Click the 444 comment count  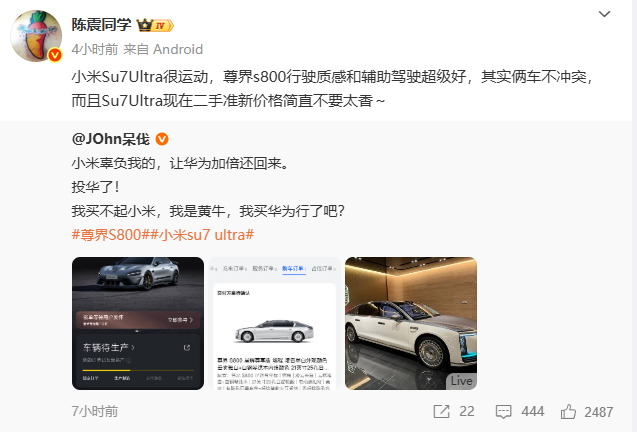pyautogui.click(x=533, y=411)
